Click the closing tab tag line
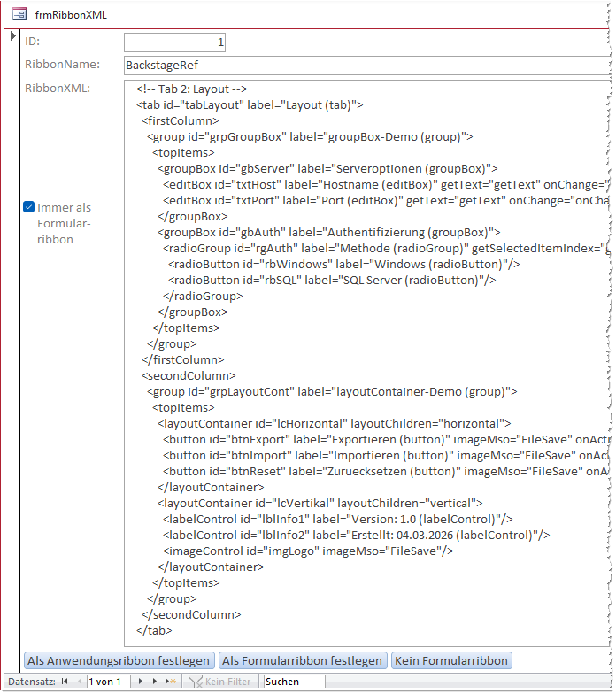Viewport: 616px width, 694px height. 154,630
